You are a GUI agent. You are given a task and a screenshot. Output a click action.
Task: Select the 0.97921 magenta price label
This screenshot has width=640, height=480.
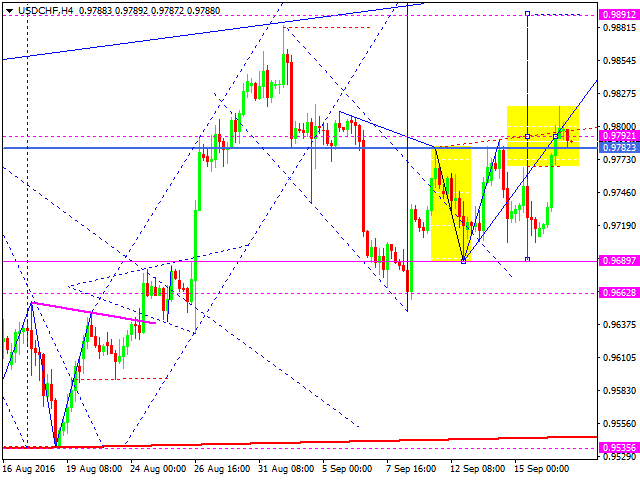(619, 136)
